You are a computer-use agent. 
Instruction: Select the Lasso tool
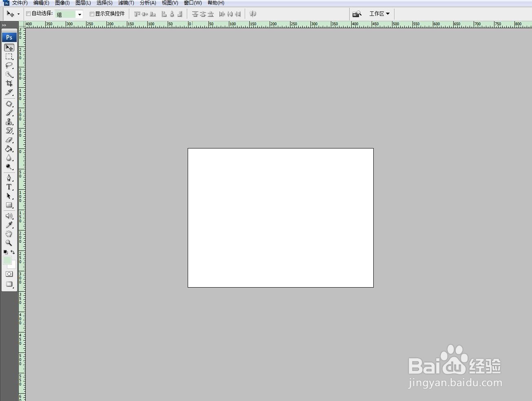click(9, 66)
